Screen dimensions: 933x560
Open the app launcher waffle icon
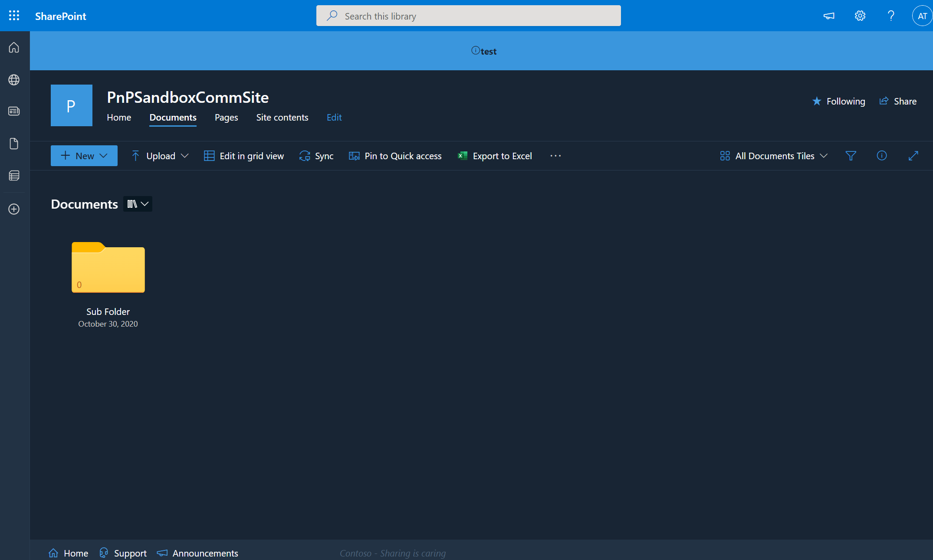pyautogui.click(x=14, y=16)
